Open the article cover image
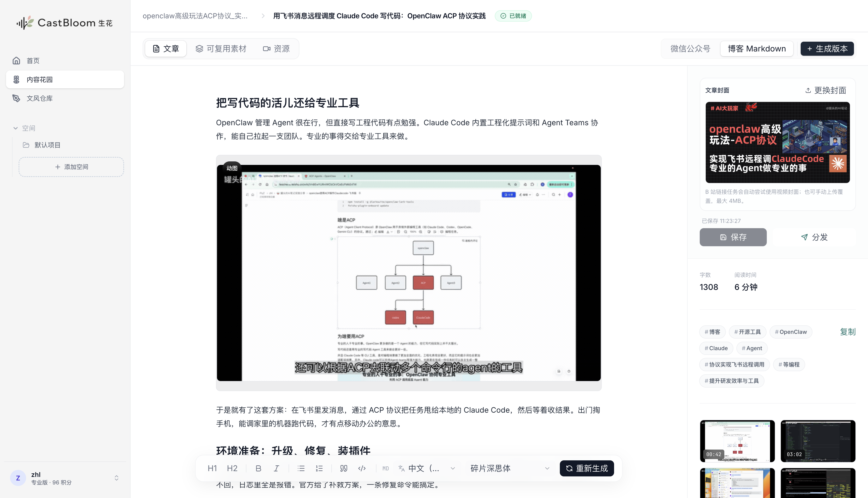 tap(777, 142)
